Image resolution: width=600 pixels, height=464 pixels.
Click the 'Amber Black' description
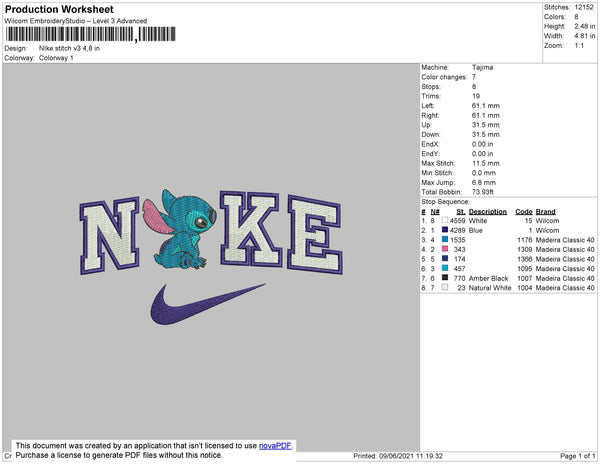coord(488,278)
